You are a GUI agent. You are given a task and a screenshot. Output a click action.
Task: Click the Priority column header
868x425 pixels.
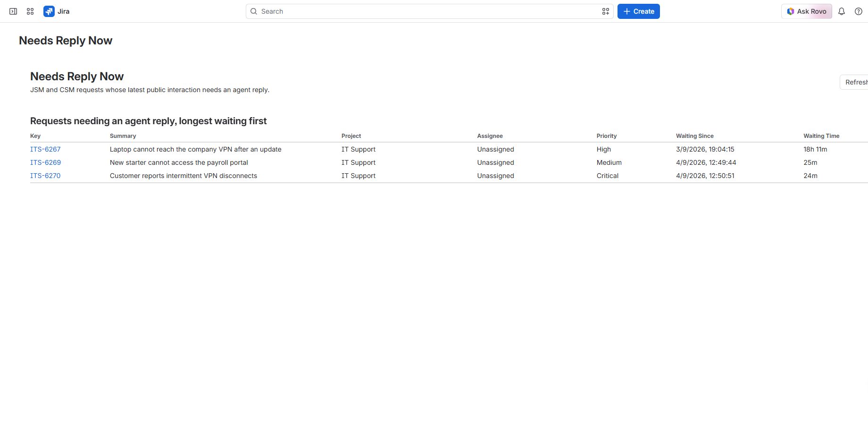pyautogui.click(x=607, y=136)
